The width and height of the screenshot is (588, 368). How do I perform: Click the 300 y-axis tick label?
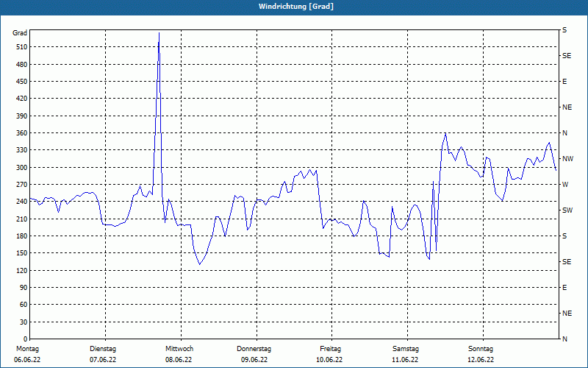pos(22,168)
